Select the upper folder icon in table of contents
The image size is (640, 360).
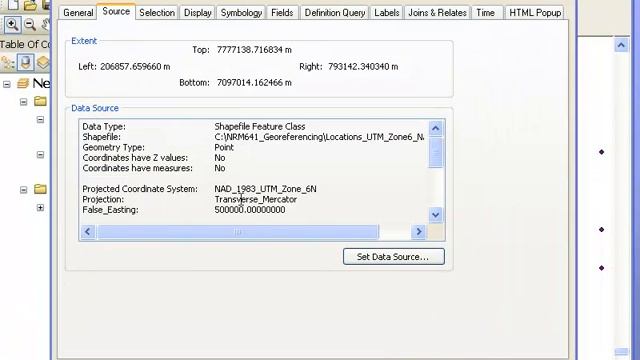pos(40,101)
